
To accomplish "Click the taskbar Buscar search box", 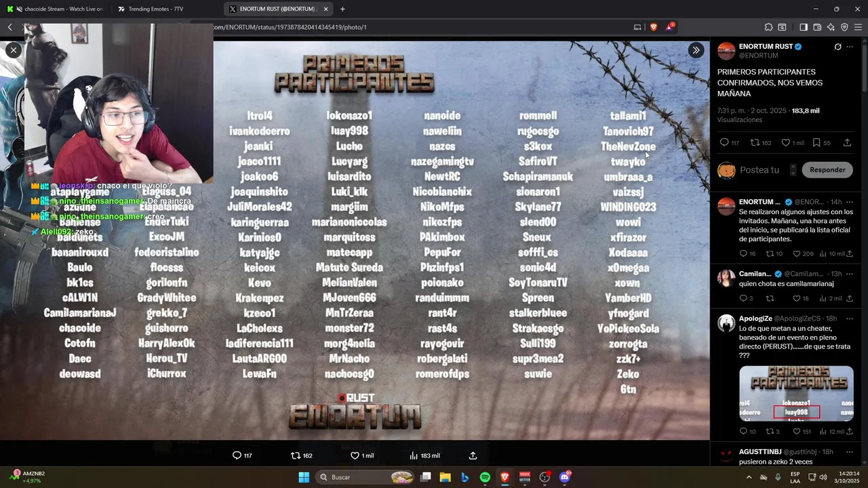I will click(x=366, y=477).
